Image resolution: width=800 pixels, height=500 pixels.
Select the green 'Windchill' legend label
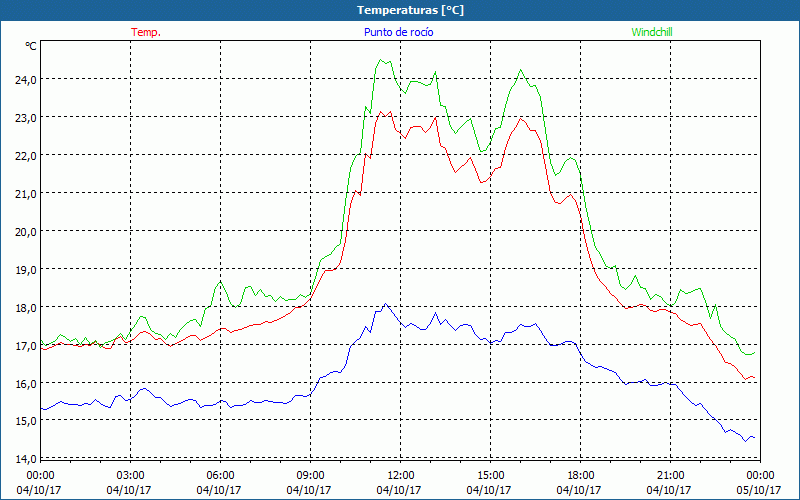point(652,32)
